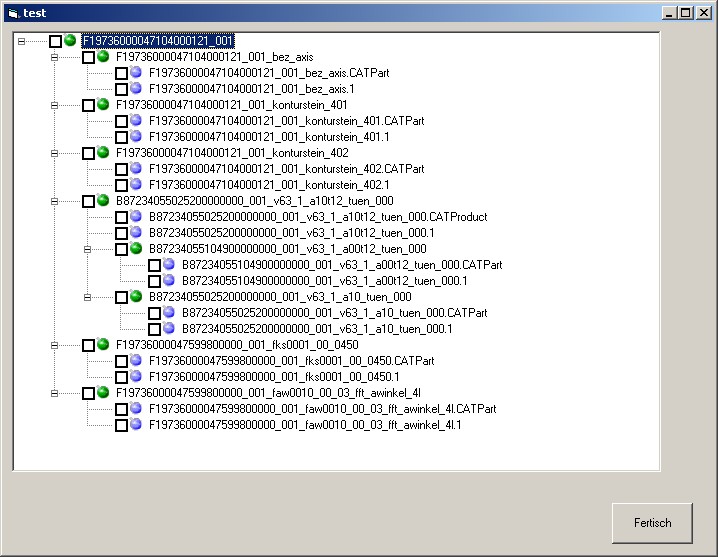Click green icon of F1973600047104000121_001_bez_axis node
This screenshot has height=557, width=718.
103,56
